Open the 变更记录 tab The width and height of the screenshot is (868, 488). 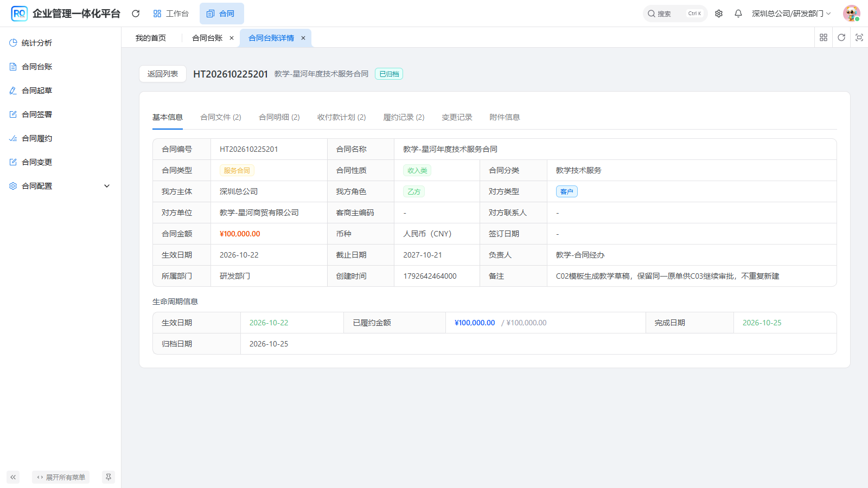[x=457, y=117]
